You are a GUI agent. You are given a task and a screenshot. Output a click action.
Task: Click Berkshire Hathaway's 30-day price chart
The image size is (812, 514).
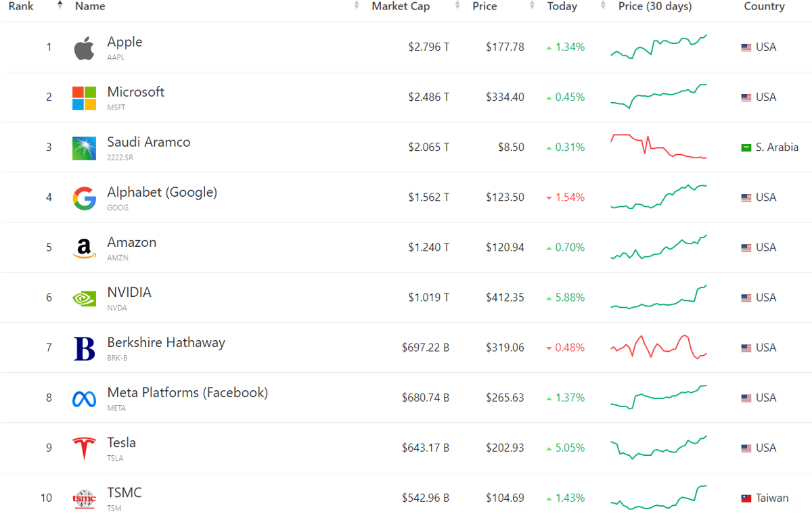coord(658,347)
